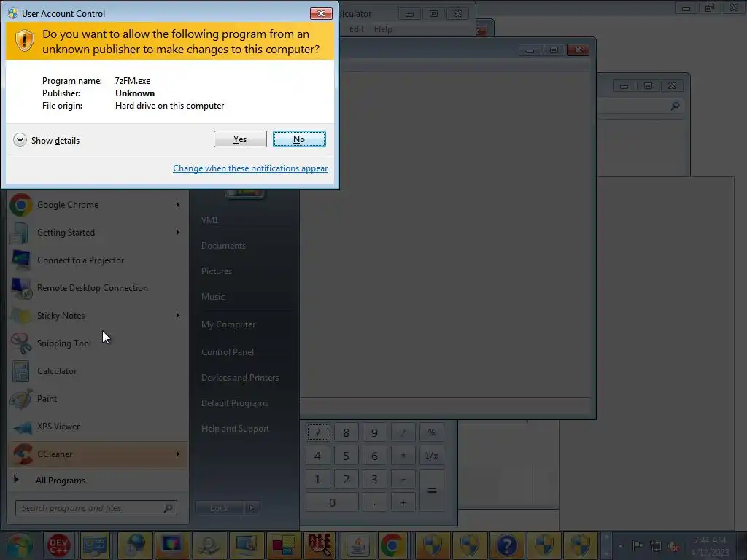Open Help and Support
The height and width of the screenshot is (560, 747).
pyautogui.click(x=236, y=429)
